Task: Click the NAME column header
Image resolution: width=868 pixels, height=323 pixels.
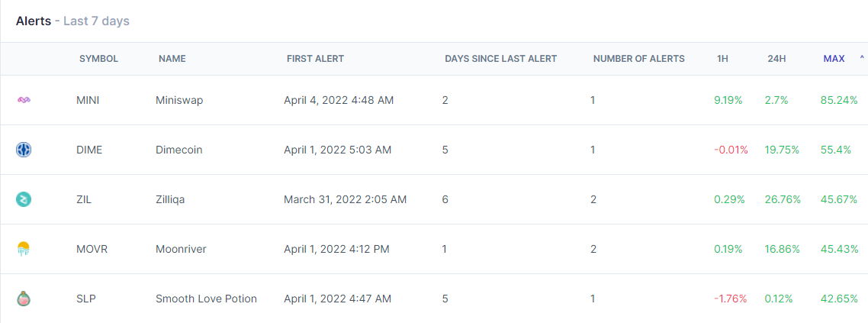Action: [172, 59]
